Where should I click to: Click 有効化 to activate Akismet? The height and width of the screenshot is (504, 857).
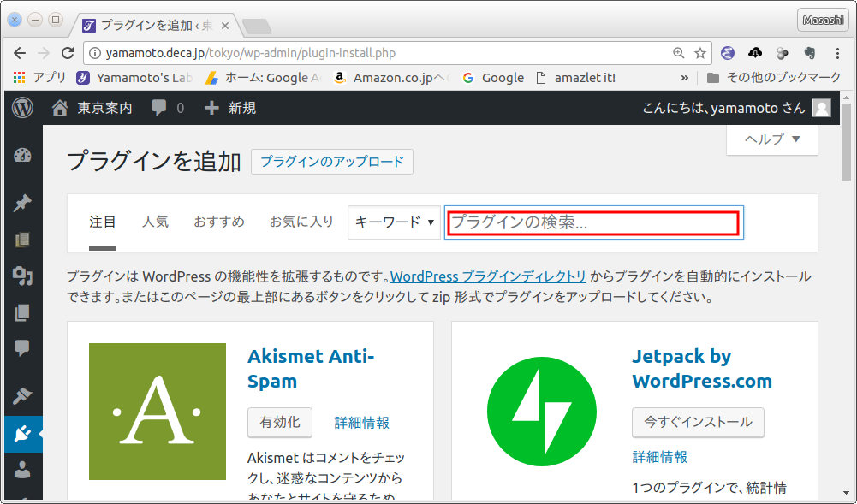[280, 422]
